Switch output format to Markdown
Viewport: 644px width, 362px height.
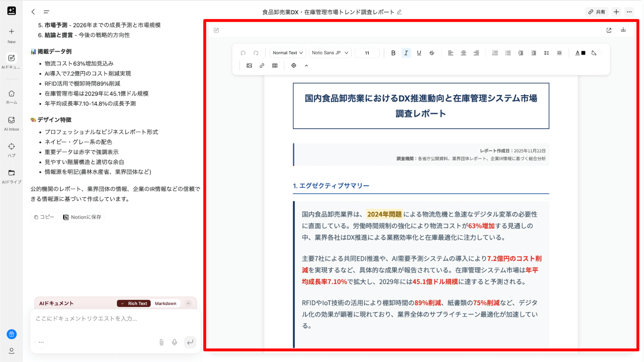(x=165, y=303)
